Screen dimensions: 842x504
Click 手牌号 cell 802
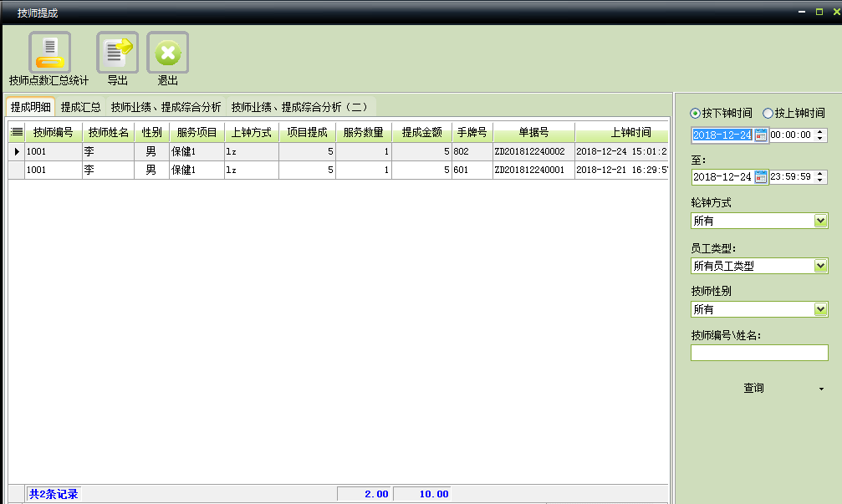click(472, 151)
